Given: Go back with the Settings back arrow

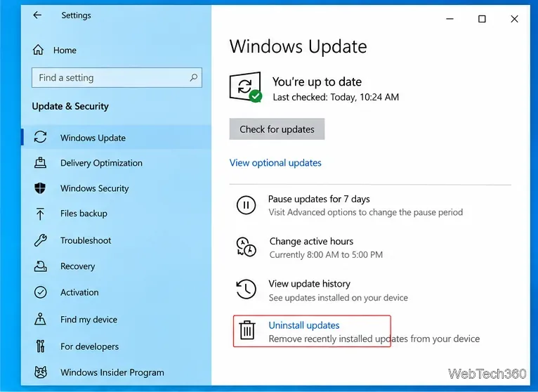Looking at the screenshot, I should [37, 15].
